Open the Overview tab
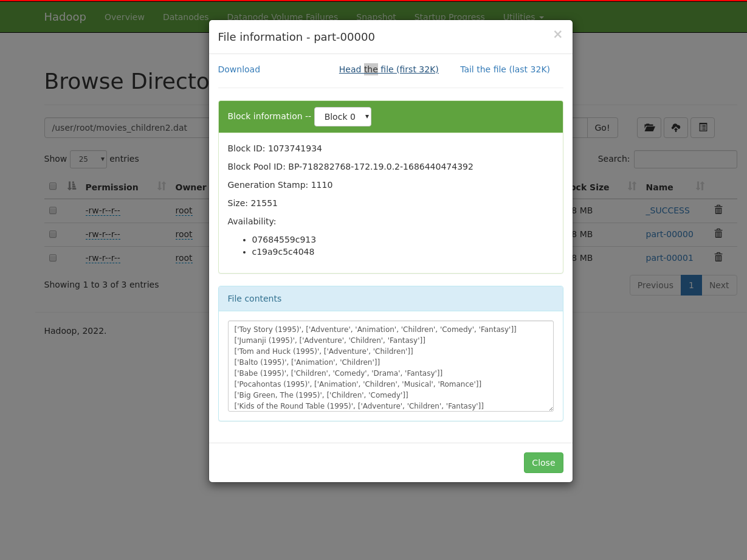The width and height of the screenshot is (747, 560). point(125,17)
